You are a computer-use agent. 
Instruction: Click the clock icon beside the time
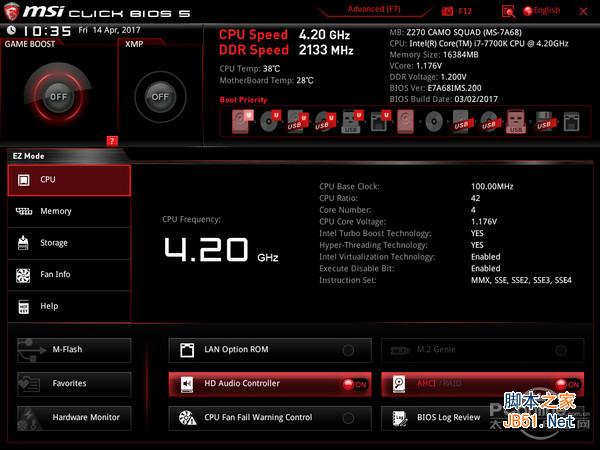coord(11,30)
